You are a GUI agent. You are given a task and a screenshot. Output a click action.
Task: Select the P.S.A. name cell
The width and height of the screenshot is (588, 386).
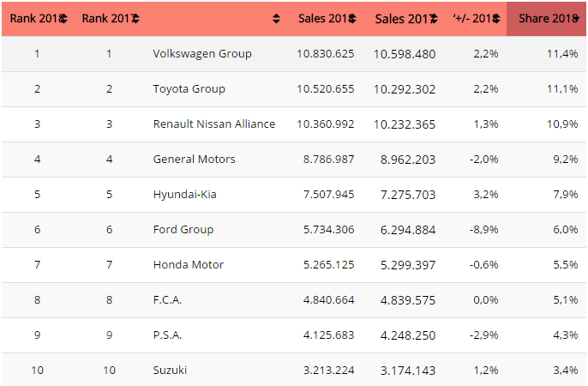(x=167, y=335)
